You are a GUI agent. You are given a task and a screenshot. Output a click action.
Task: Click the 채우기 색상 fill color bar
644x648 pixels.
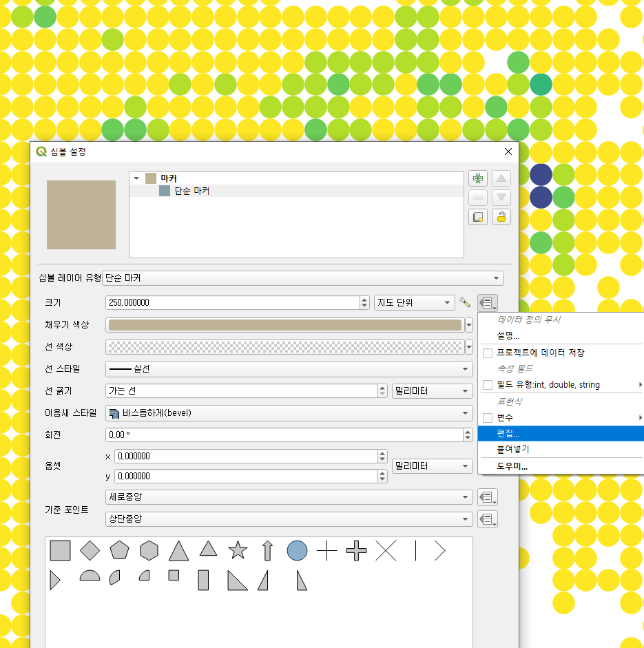click(284, 325)
